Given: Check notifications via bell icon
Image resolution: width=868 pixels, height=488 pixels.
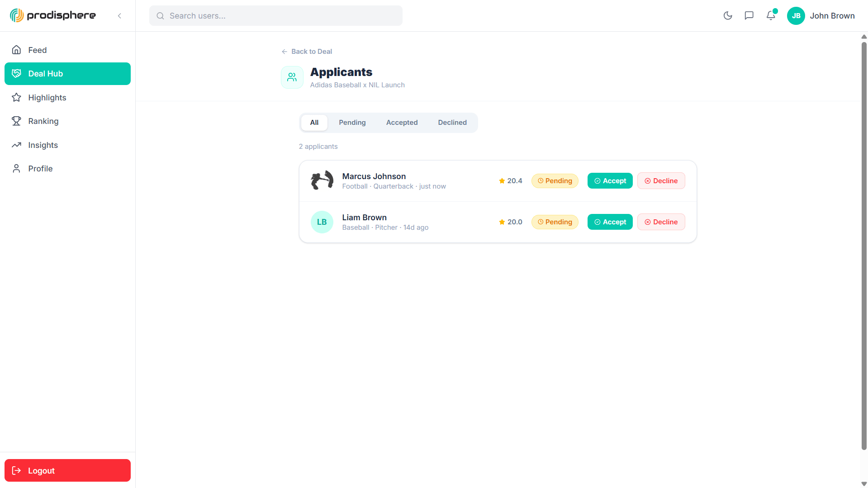Looking at the screenshot, I should 771,15.
